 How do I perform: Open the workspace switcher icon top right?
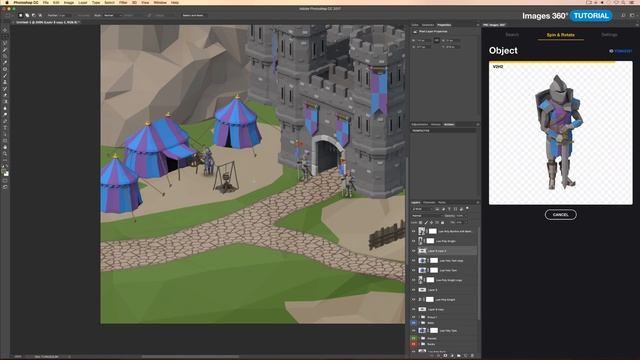point(632,16)
